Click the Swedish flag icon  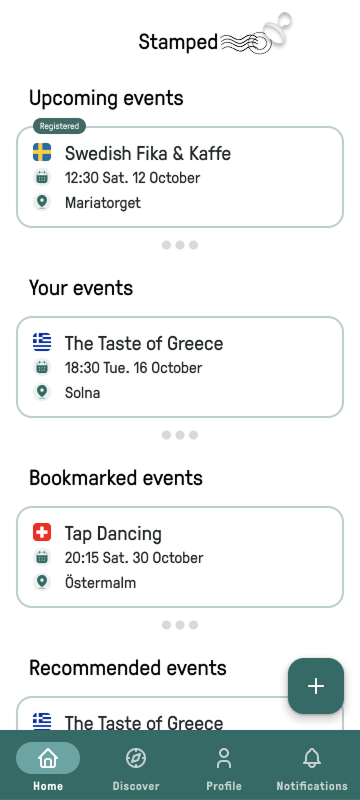point(42,153)
